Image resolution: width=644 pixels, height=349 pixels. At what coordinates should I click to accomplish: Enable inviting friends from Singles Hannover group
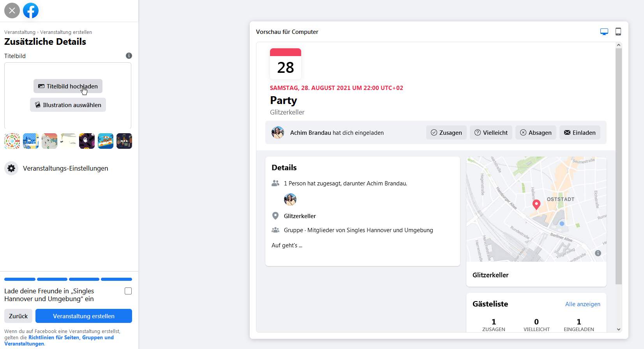coord(128,291)
